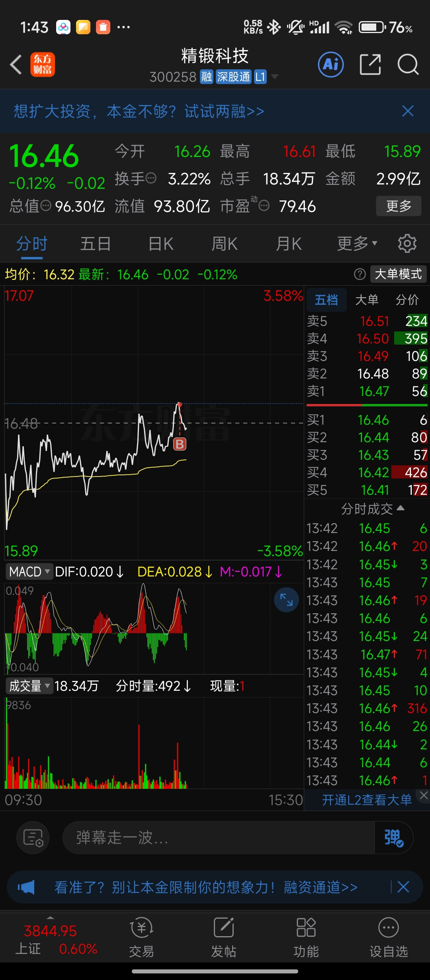Select the 分时 chart tab
Screen dimensions: 430x980
point(32,244)
